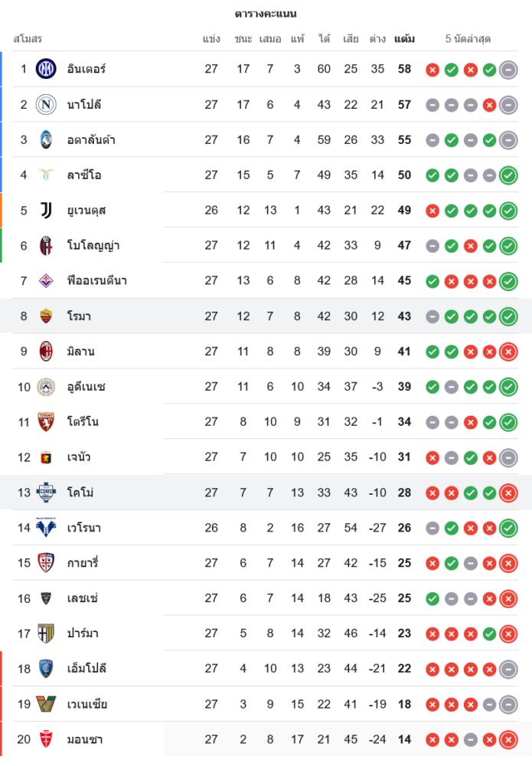The height and width of the screenshot is (766, 532).
Task: Click the AC Milan club crest icon
Action: 46,351
